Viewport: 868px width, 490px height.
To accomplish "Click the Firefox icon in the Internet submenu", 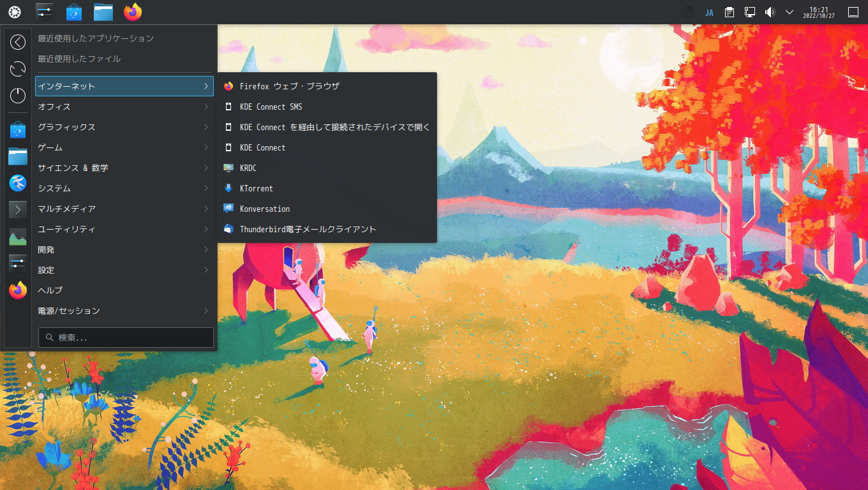I will coord(228,86).
